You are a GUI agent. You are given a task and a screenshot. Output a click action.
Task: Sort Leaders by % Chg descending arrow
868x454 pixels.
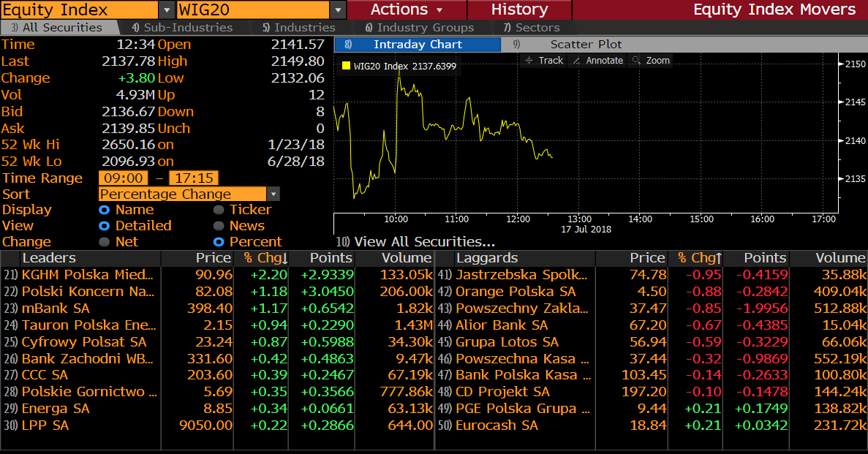pyautogui.click(x=284, y=258)
